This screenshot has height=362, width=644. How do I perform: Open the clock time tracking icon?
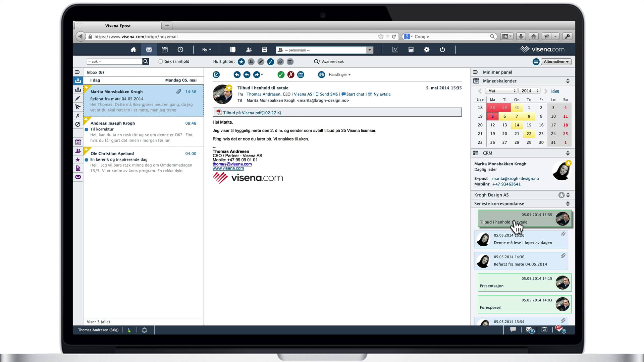(180, 50)
